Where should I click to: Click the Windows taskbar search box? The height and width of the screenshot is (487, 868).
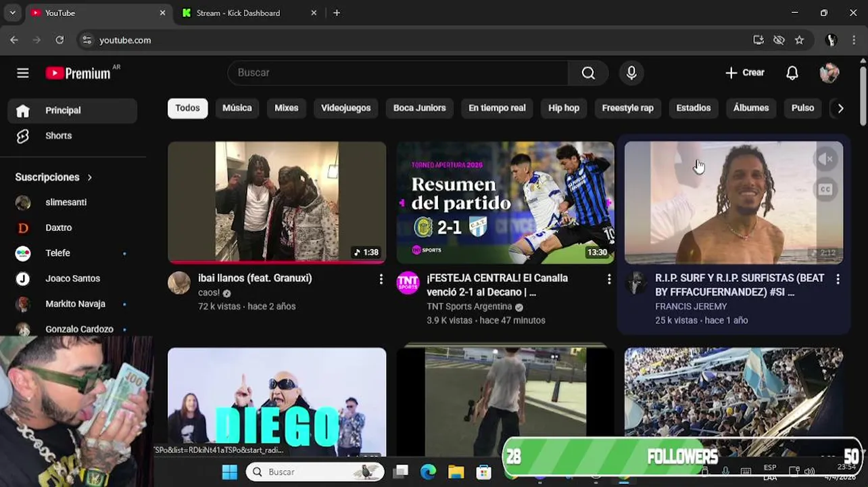[316, 471]
